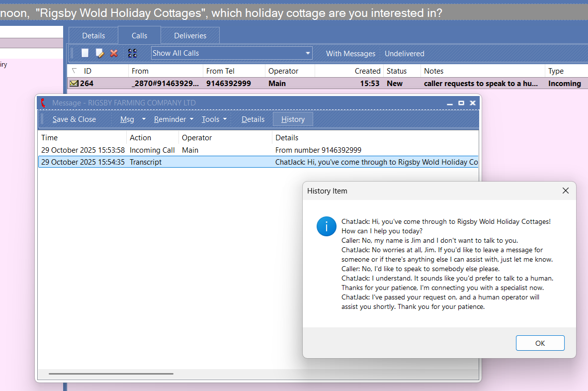
Task: Click the red X delete icon
Action: (x=114, y=53)
